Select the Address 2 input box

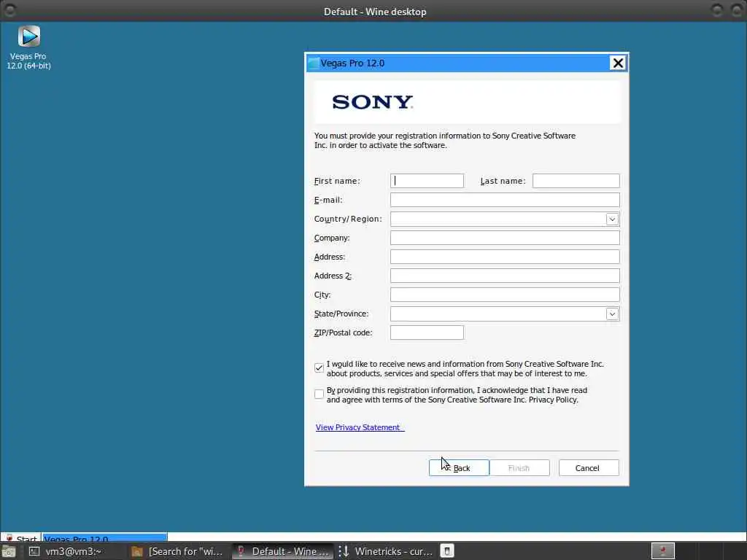pos(505,276)
